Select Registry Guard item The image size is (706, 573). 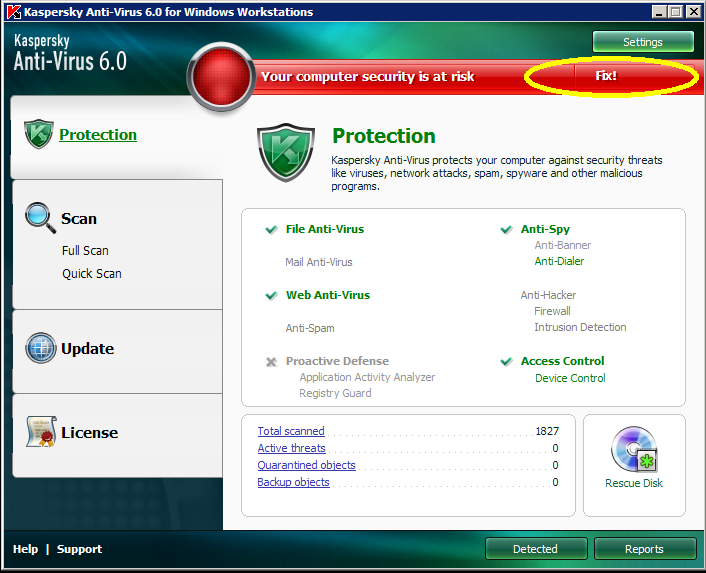(x=335, y=393)
